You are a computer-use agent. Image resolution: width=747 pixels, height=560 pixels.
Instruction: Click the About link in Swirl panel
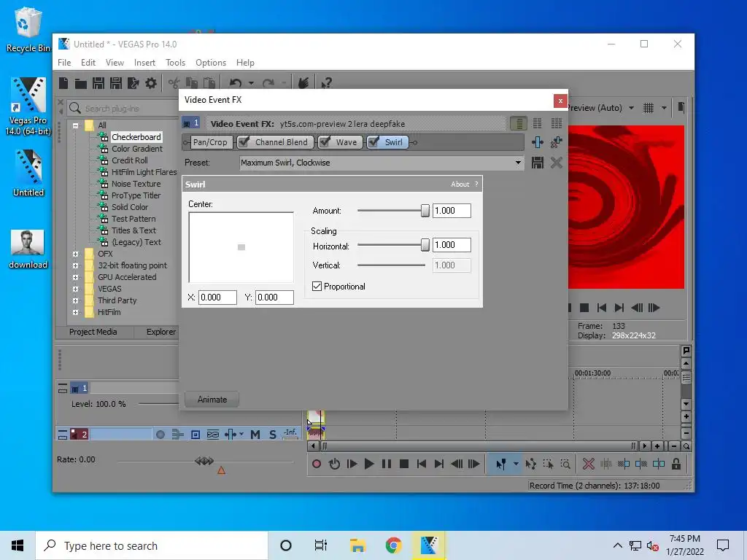tap(460, 184)
